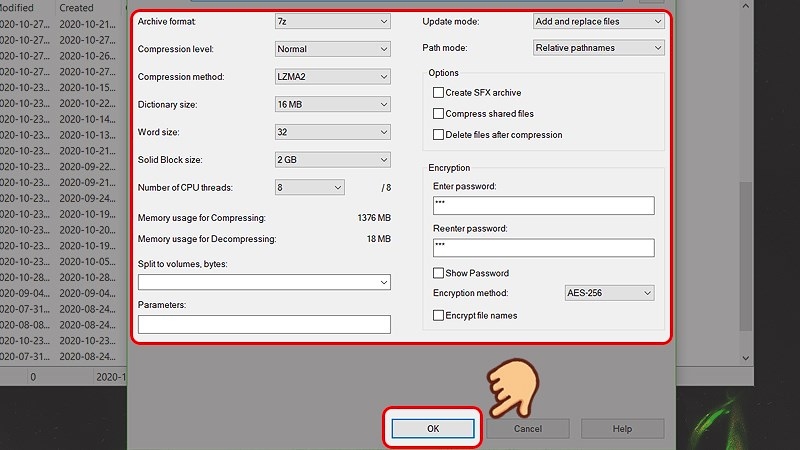Select created date 2020-09-21 in file list

click(x=87, y=182)
